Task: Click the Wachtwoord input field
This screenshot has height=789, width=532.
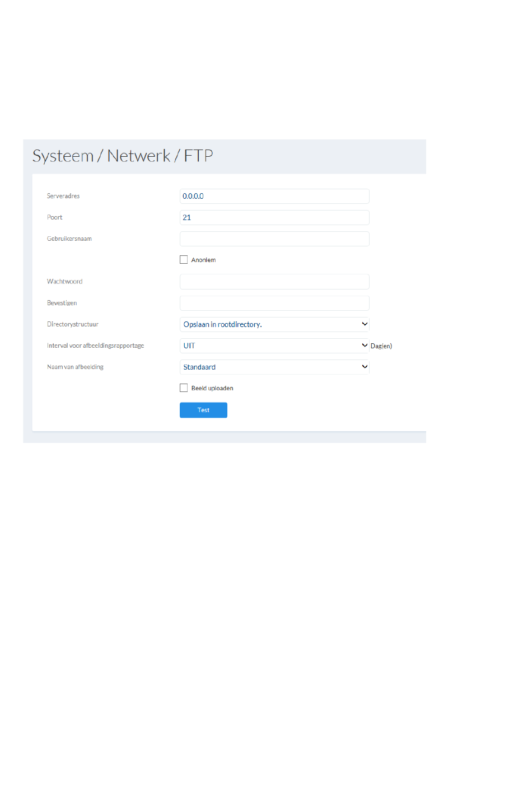Action: coord(274,282)
